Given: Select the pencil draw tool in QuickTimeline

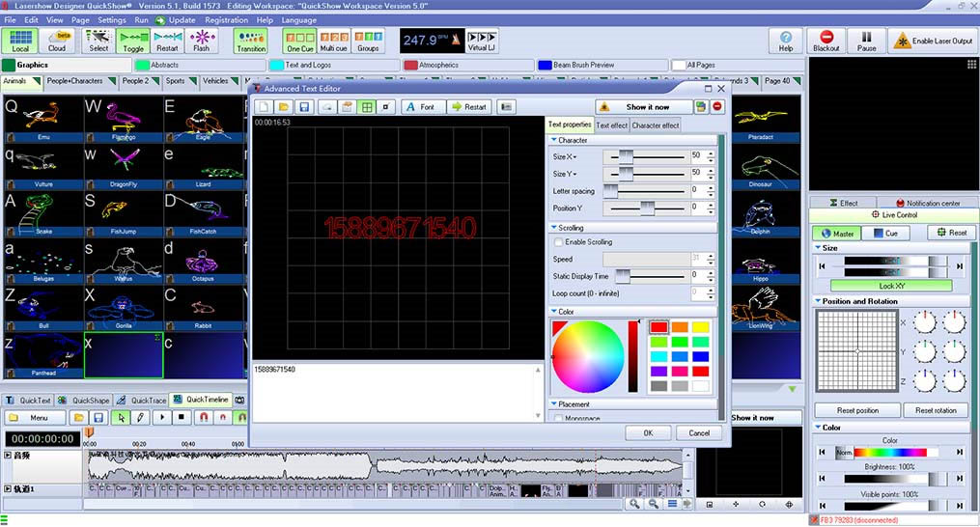Looking at the screenshot, I should (x=141, y=417).
